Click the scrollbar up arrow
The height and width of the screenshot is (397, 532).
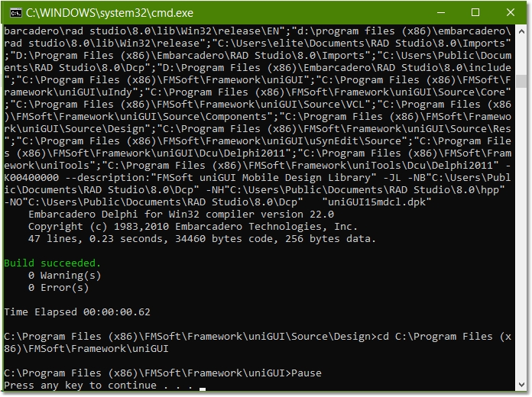tap(521, 31)
